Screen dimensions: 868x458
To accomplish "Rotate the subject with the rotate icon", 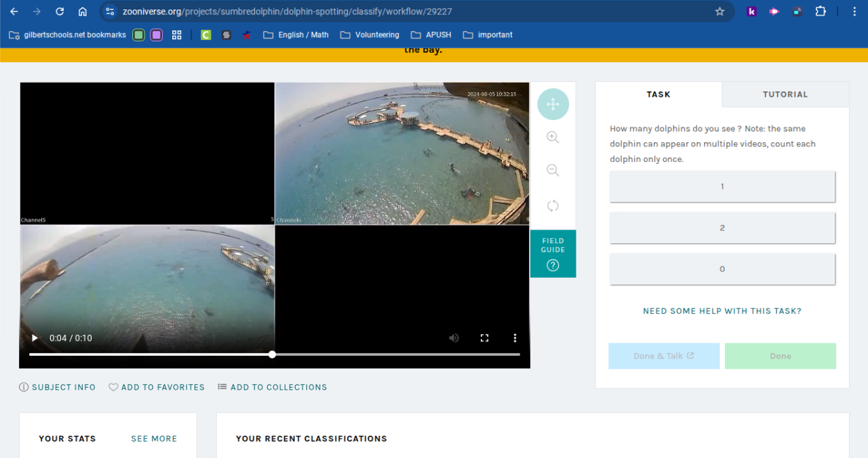I will [x=553, y=205].
